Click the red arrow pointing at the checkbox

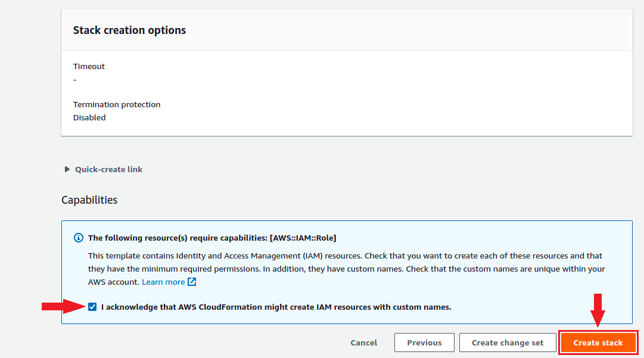62,307
